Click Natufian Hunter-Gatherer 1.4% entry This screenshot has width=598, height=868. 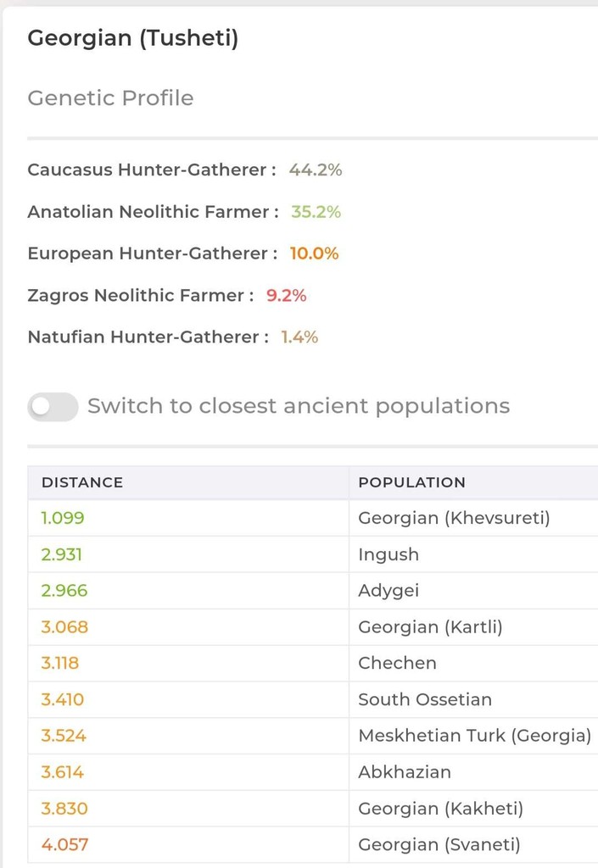point(172,337)
